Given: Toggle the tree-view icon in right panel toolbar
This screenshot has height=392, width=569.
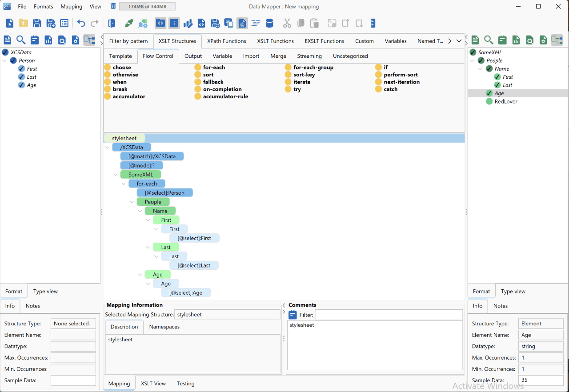Looking at the screenshot, I should coord(557,40).
